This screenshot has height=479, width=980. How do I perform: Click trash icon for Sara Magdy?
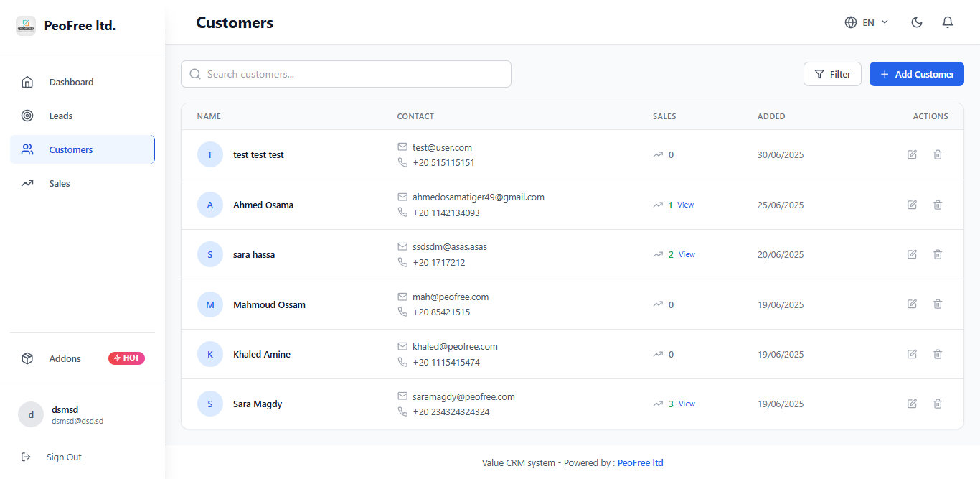[938, 404]
